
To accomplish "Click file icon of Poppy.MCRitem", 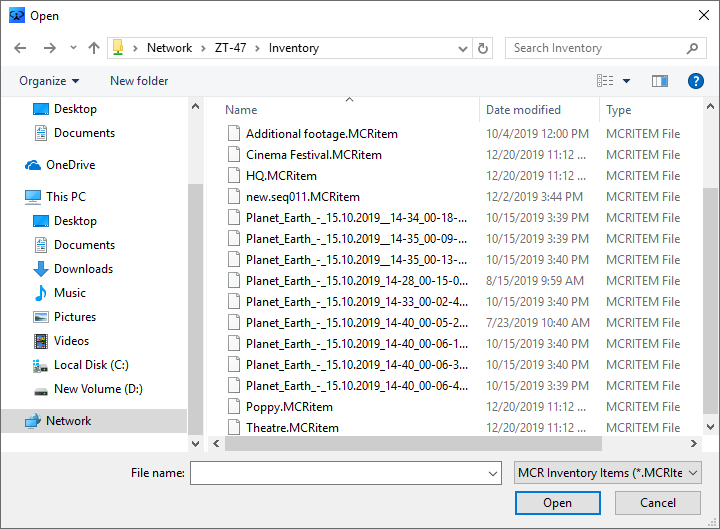I will 234,407.
